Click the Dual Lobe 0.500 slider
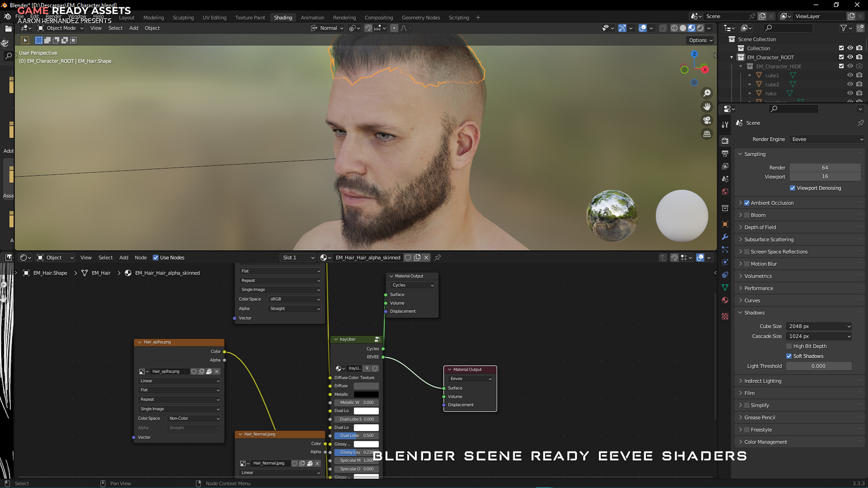The image size is (868, 488). [356, 435]
